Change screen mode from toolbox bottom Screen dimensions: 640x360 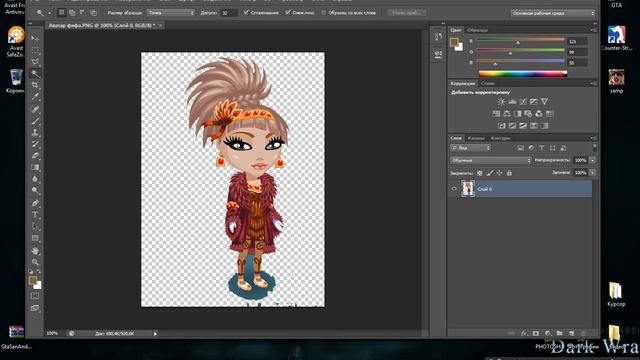click(35, 308)
